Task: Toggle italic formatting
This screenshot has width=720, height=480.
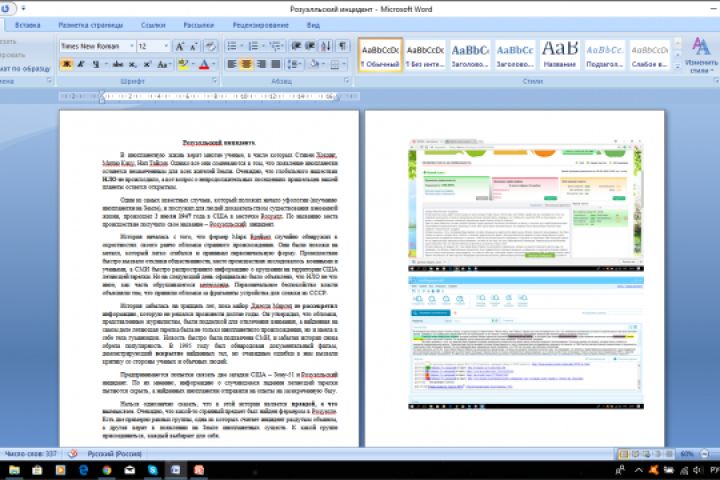Action: pos(81,65)
